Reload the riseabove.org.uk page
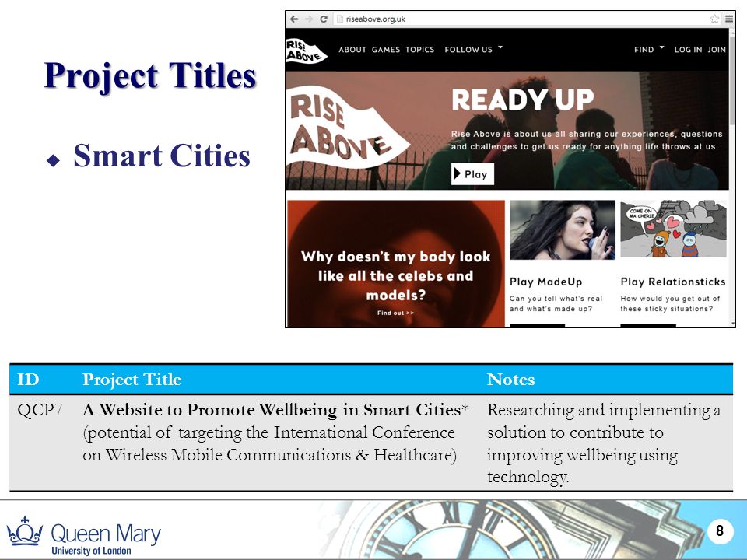 [324, 19]
